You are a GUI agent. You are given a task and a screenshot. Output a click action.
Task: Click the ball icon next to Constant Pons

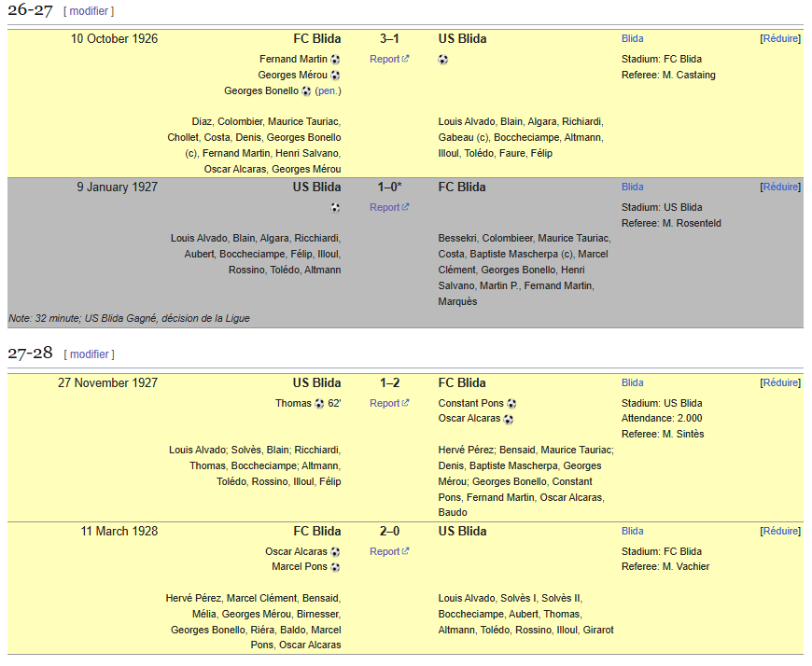[x=511, y=404]
